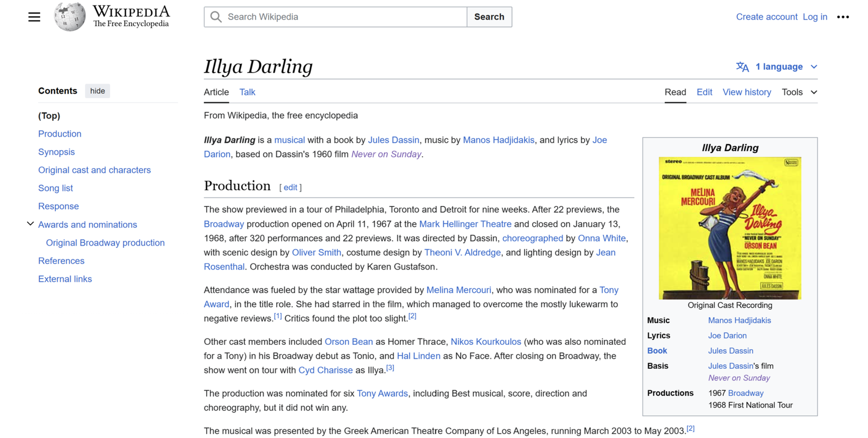Open the Illya Darling album cover image
Image resolution: width=868 pixels, height=438 pixels.
pos(730,228)
